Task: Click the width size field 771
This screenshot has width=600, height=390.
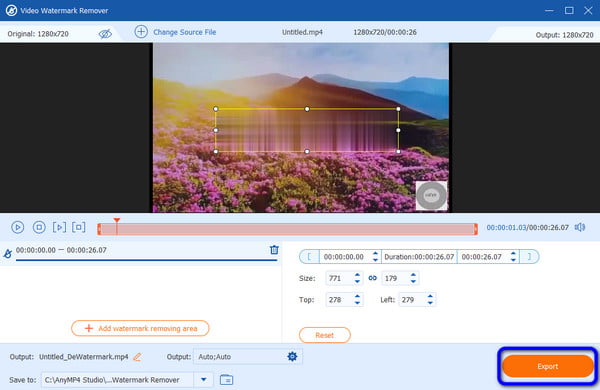Action: click(339, 278)
